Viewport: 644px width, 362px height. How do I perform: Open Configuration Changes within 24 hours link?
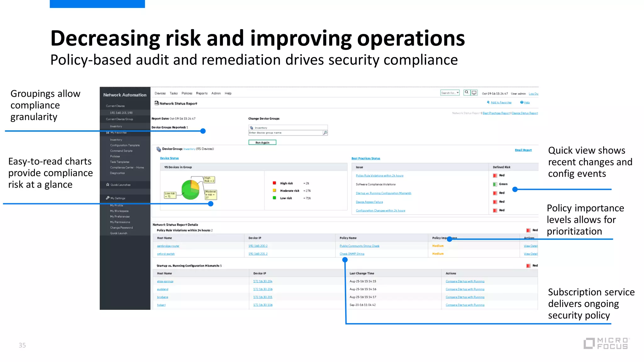pos(380,211)
